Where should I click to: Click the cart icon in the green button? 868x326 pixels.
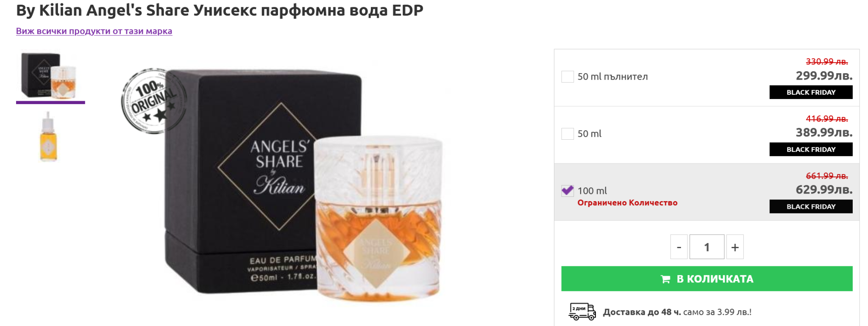click(665, 279)
